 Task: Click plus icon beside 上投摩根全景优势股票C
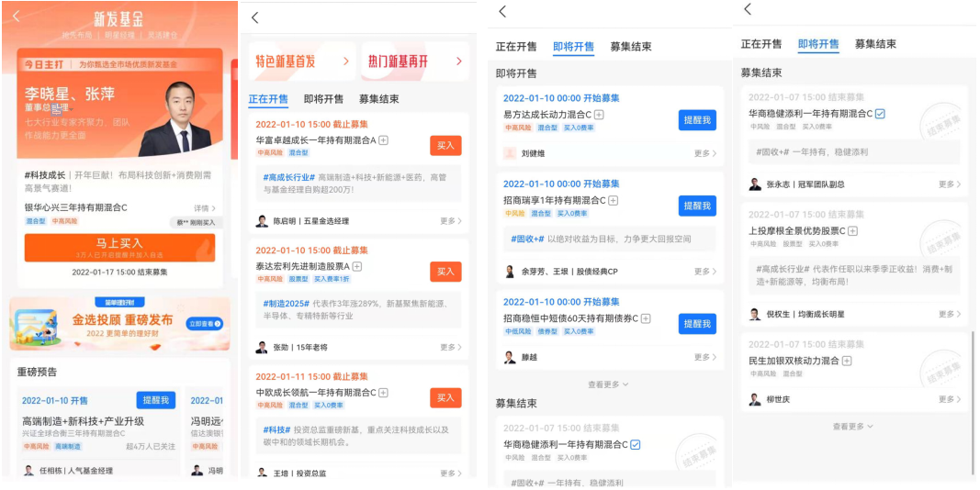point(853,231)
